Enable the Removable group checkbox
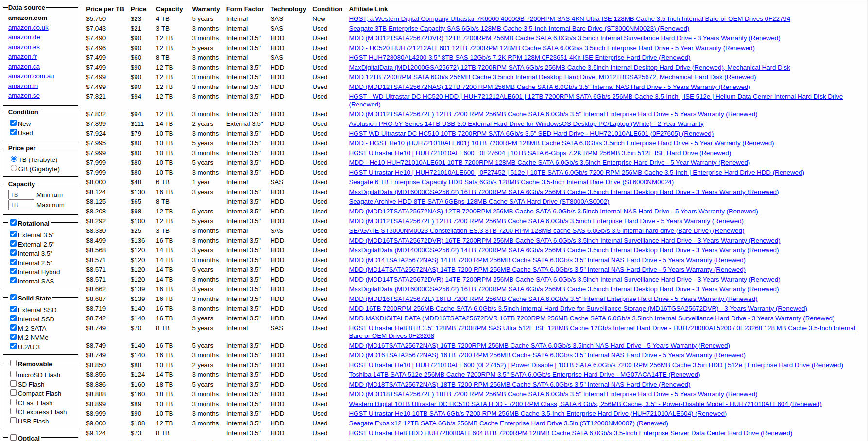 (14, 363)
